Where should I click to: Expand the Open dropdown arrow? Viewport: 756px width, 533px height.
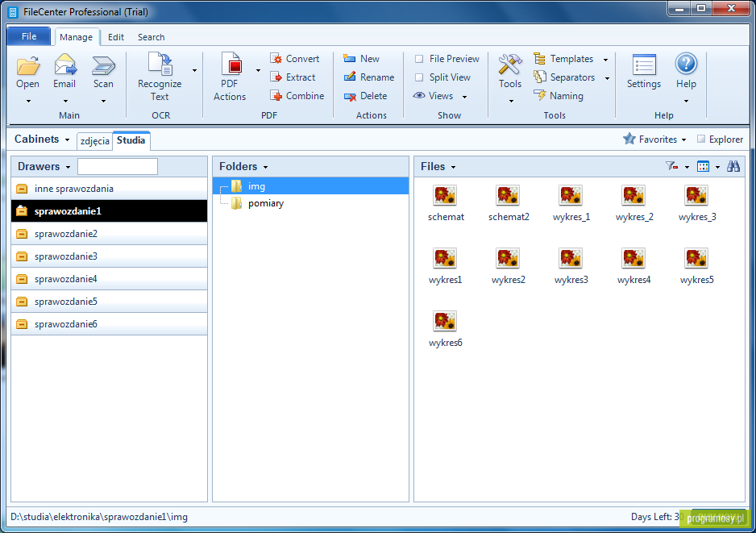click(28, 101)
